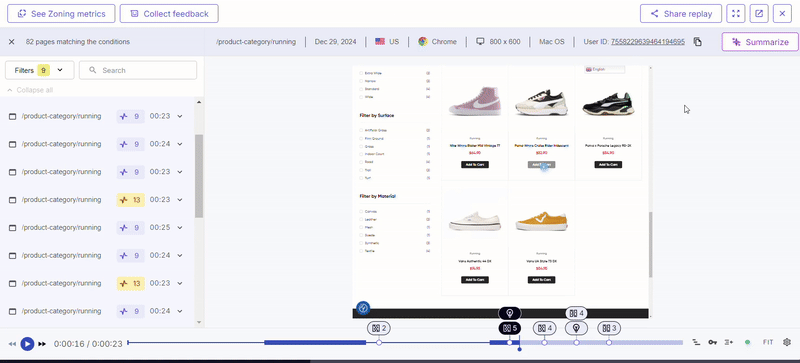The image size is (800, 363).
Task: Click the Share replay button
Action: coord(681,14)
